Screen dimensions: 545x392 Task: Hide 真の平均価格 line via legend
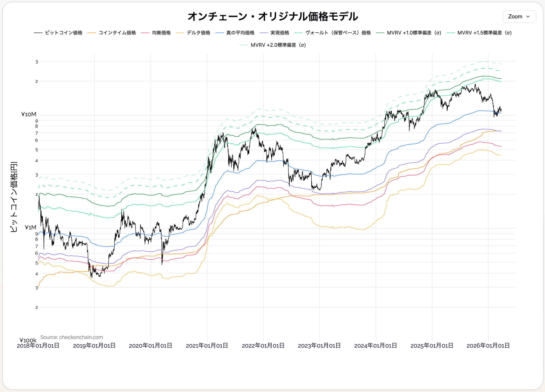240,33
